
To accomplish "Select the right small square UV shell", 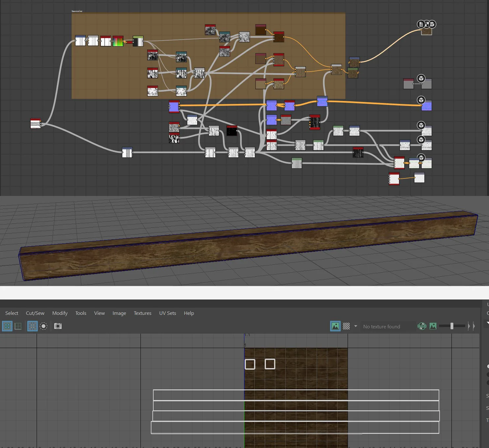I will click(x=270, y=364).
